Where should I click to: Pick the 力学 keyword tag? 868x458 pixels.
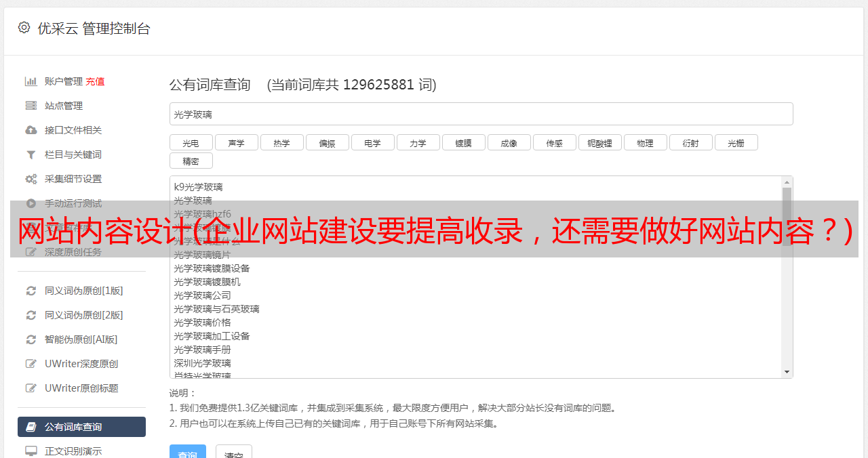[x=418, y=142]
